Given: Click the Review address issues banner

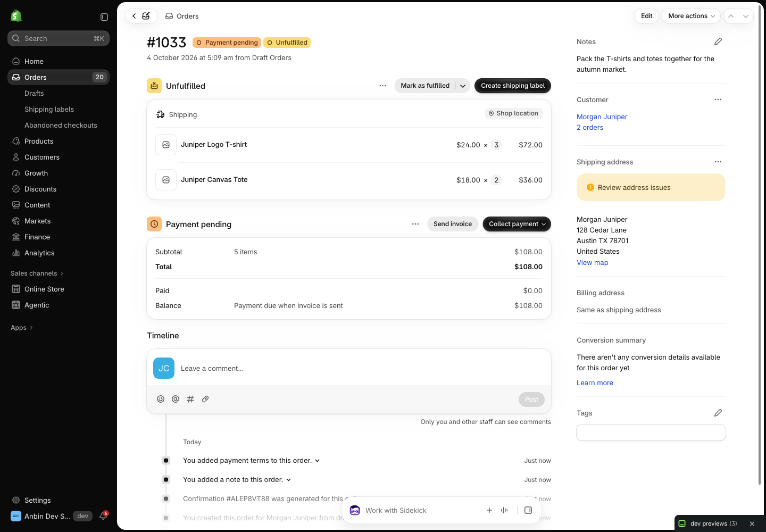Looking at the screenshot, I should click(651, 187).
